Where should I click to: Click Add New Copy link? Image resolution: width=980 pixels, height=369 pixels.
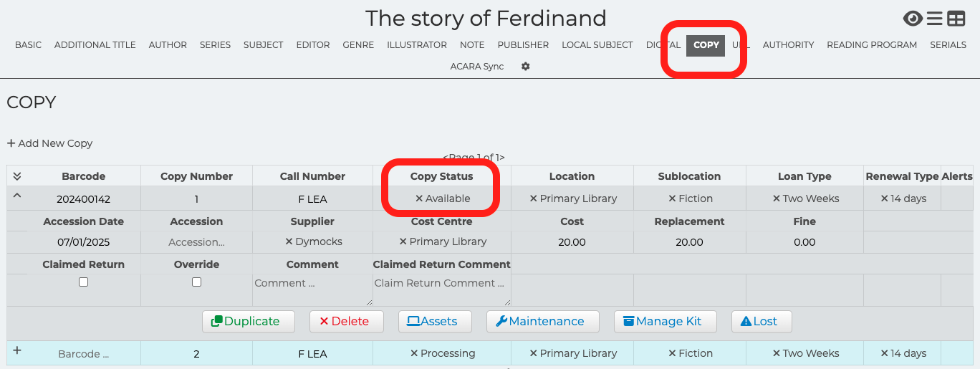50,143
